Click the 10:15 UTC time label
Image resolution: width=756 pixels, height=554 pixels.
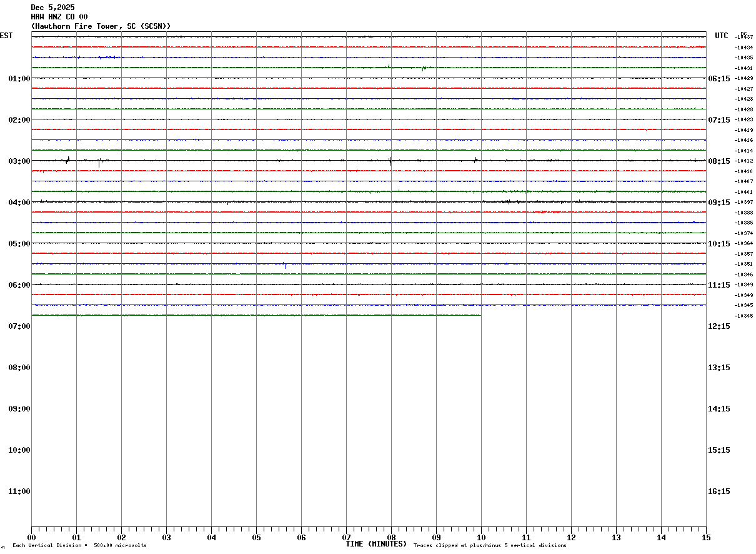tap(719, 244)
